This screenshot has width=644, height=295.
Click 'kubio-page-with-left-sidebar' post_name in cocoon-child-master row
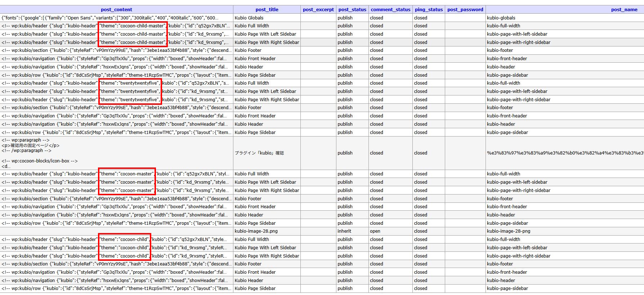click(564, 34)
